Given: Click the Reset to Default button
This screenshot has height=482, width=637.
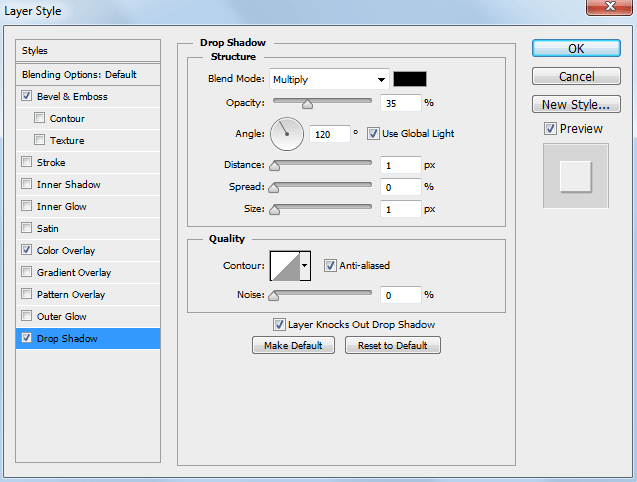Looking at the screenshot, I should (393, 345).
